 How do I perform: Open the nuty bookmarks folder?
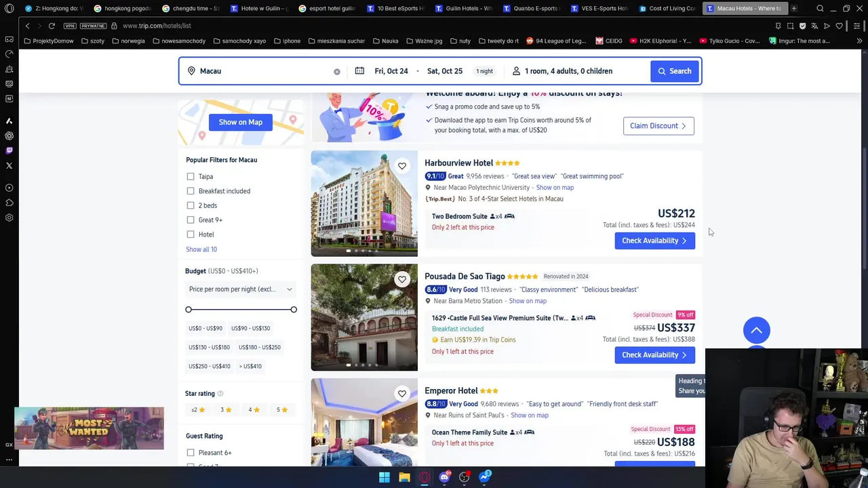(x=460, y=41)
